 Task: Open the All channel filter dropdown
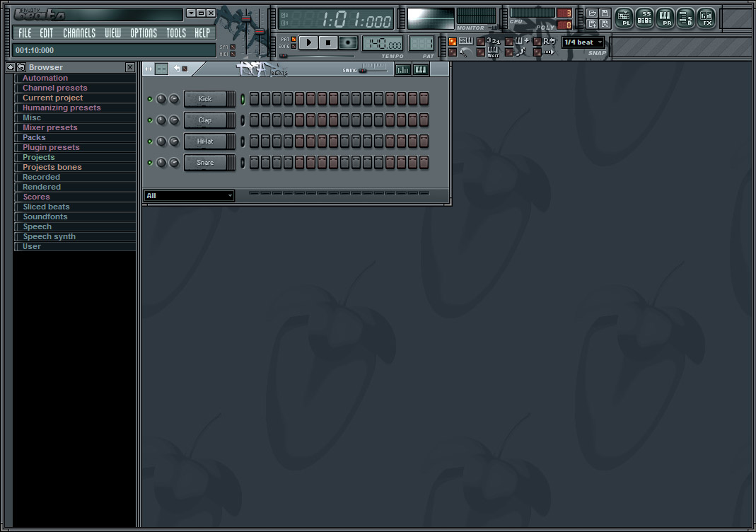[190, 195]
